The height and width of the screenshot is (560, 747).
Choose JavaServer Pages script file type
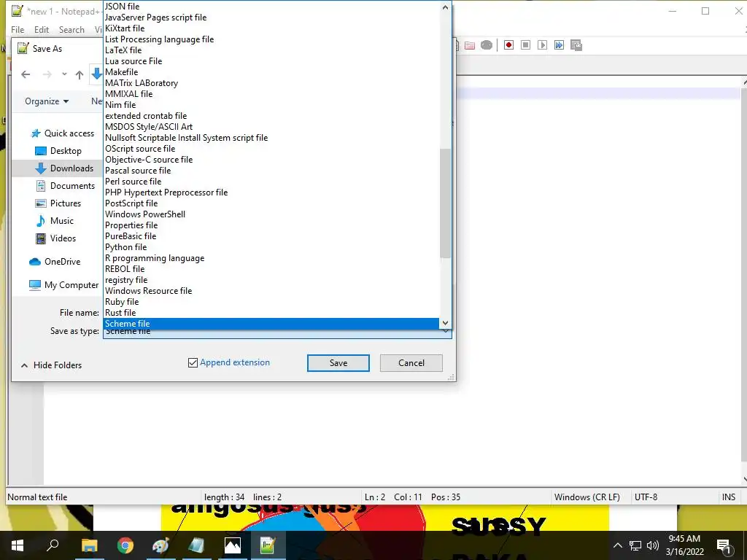tap(271, 17)
